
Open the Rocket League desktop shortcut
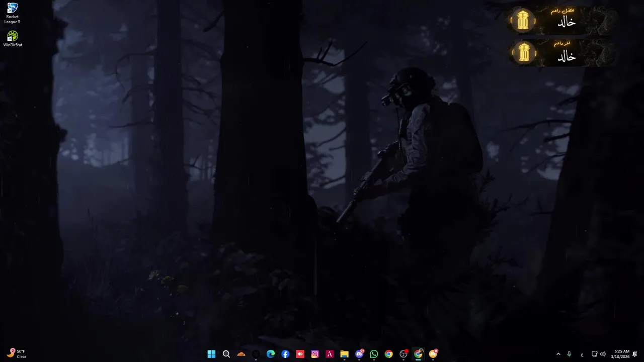click(12, 13)
